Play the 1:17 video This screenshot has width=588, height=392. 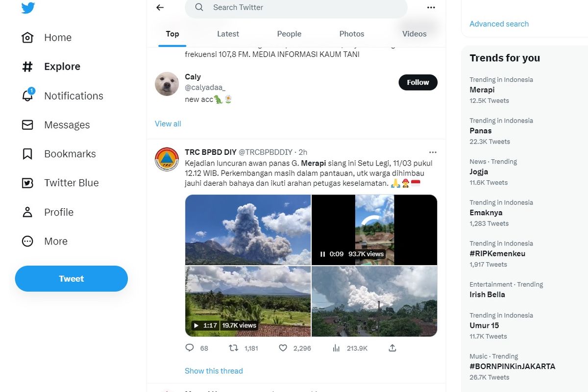coord(196,325)
